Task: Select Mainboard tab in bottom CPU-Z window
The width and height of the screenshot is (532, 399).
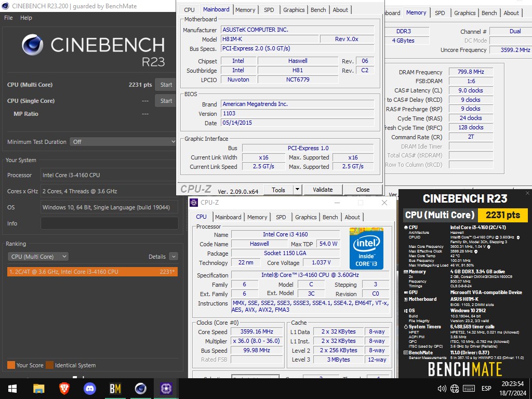Action: coord(228,217)
